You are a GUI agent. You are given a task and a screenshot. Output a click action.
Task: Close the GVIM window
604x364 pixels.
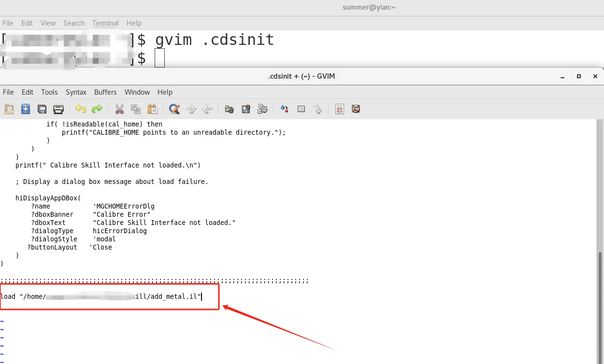click(x=595, y=76)
